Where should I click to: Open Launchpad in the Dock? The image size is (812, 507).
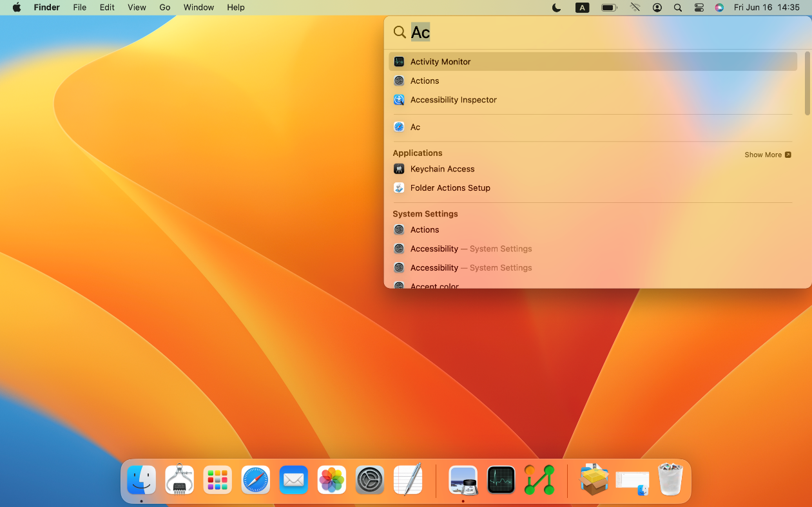217,480
